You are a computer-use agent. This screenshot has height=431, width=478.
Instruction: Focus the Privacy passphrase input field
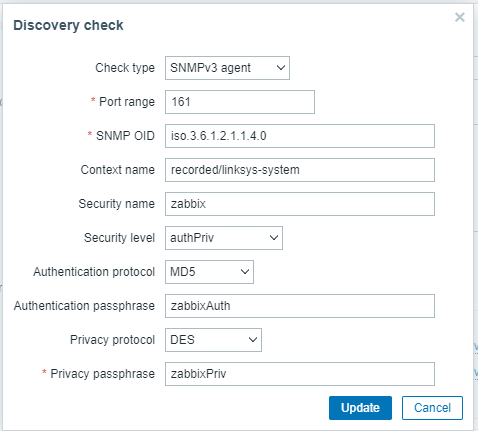coord(300,374)
